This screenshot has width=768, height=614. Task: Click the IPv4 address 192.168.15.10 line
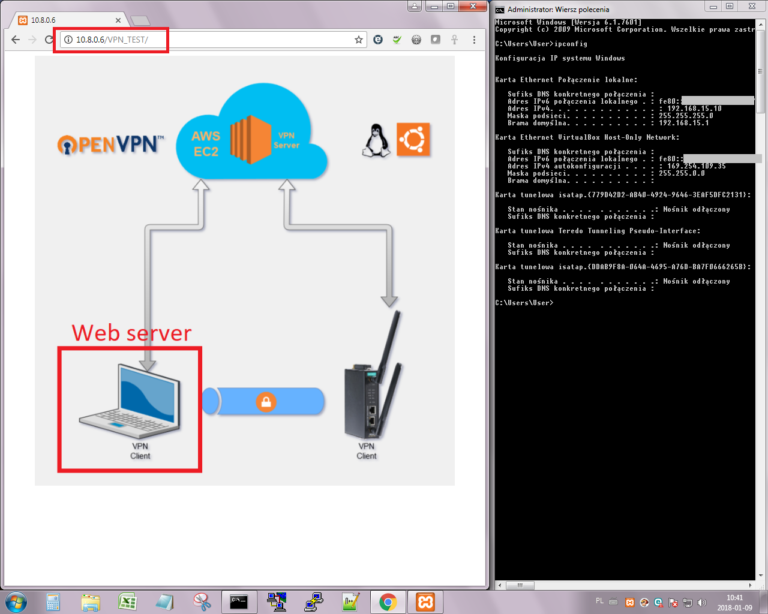614,109
